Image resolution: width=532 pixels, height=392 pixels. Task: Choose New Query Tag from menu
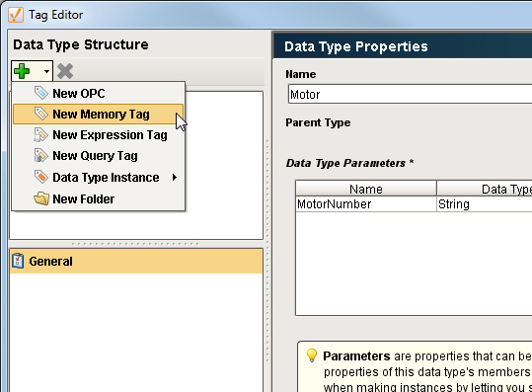coord(99,156)
